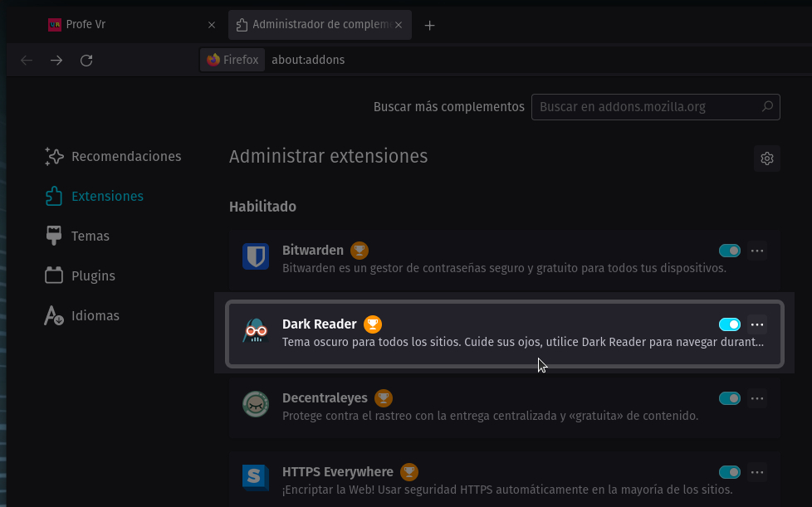Open the Recomendaciones sidebar section
The height and width of the screenshot is (507, 812).
point(127,156)
